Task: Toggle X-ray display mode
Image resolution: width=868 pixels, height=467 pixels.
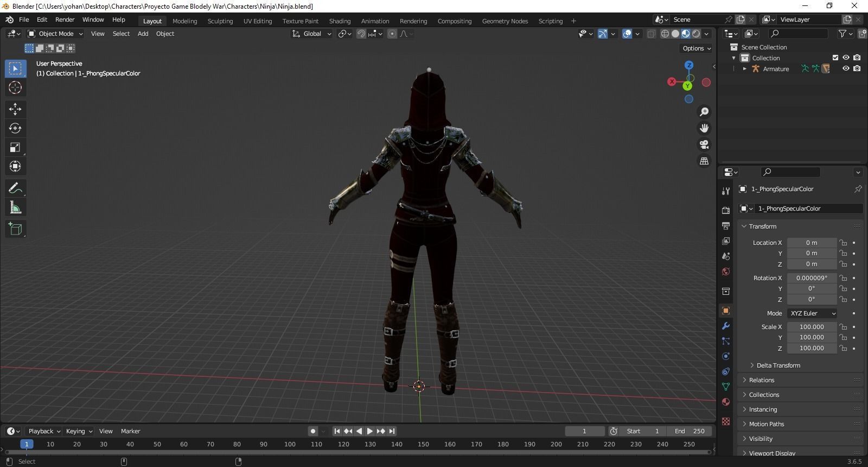Action: 651,34
